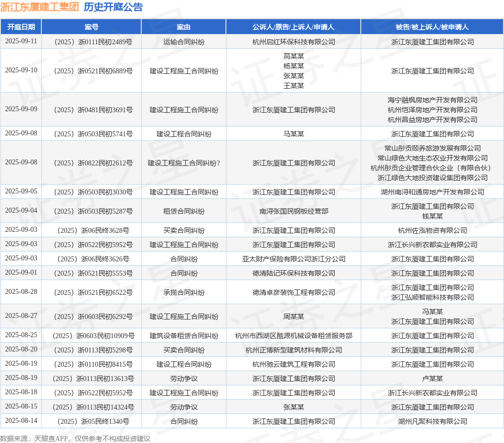Click plaintiff 杭州启红环保科技有限公司

click(294, 42)
